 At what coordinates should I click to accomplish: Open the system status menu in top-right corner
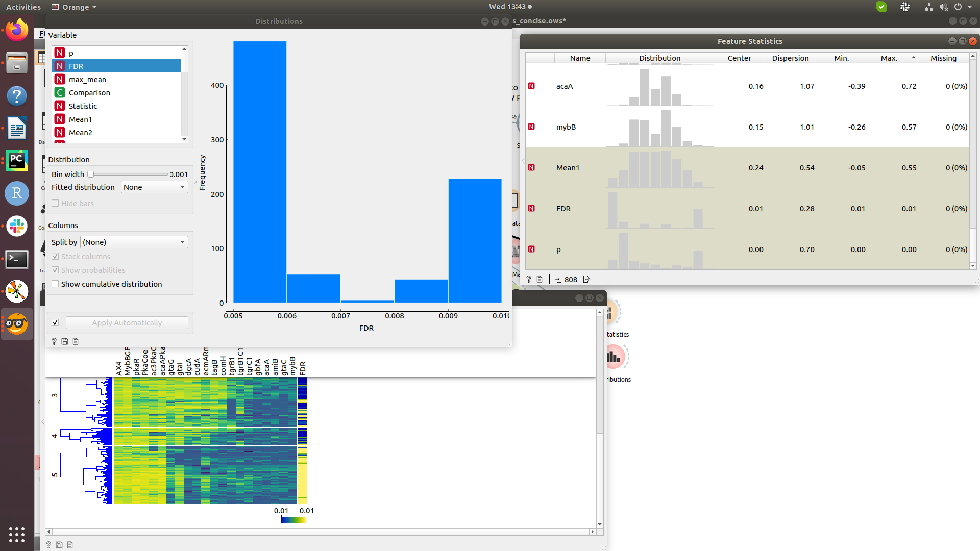pyautogui.click(x=959, y=7)
